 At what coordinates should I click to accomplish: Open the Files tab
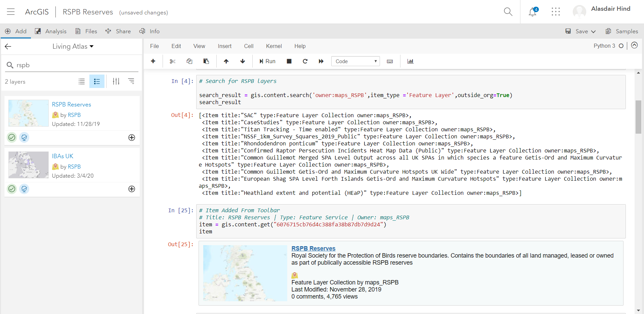coord(86,31)
